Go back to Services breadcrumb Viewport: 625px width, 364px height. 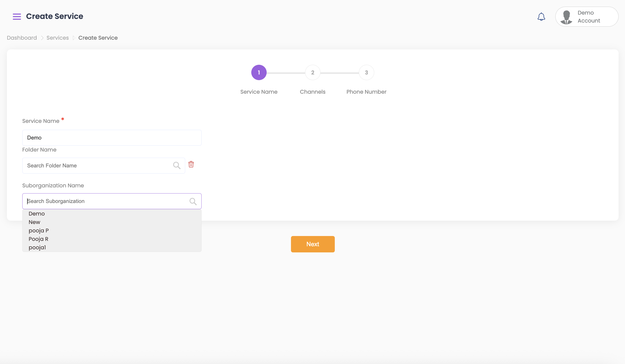(x=57, y=38)
